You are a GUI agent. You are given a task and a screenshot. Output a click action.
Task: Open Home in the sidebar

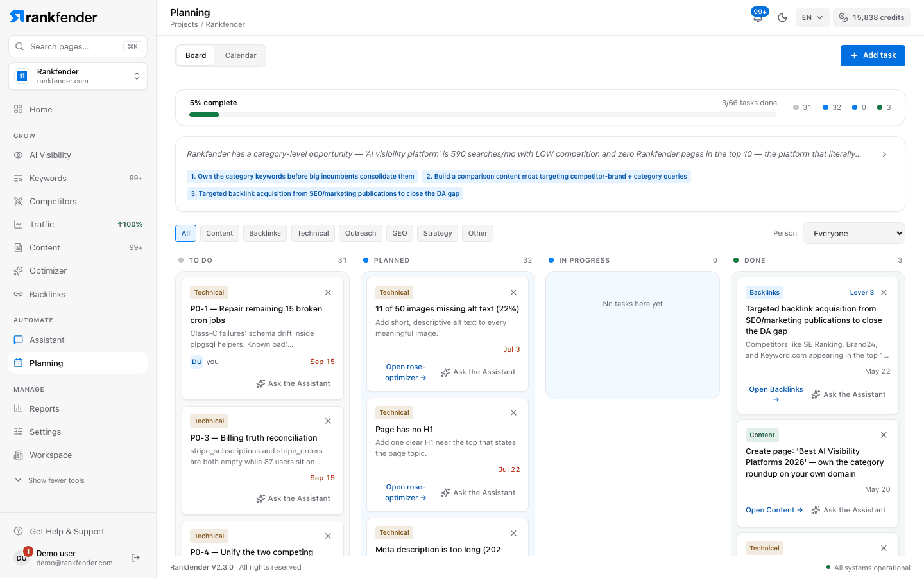78,109
